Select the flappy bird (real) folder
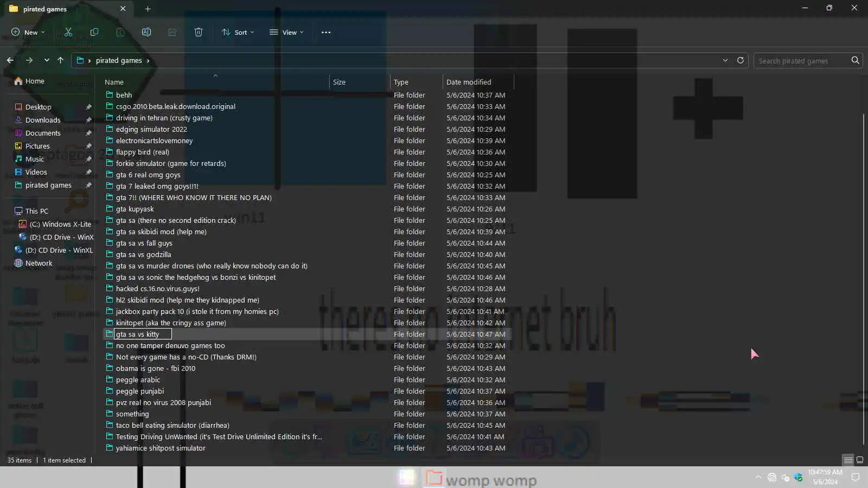Screen dimensions: 868x488 (143, 152)
